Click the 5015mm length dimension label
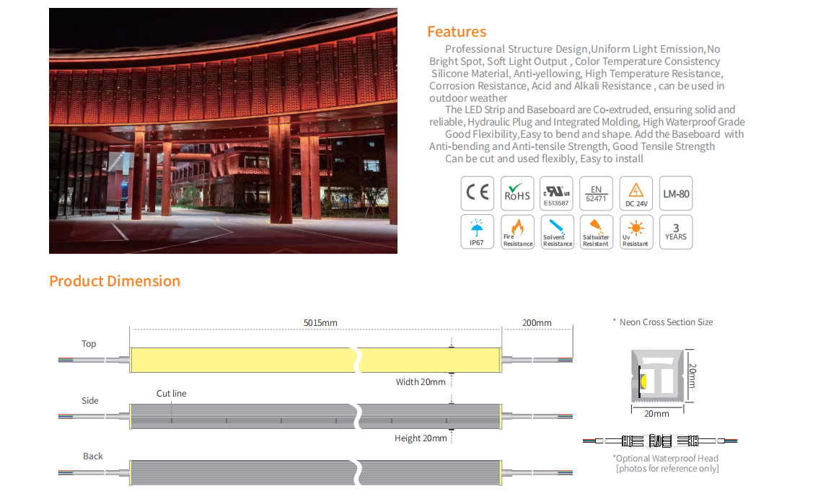Viewport: 826px width, 504px height. (x=320, y=323)
